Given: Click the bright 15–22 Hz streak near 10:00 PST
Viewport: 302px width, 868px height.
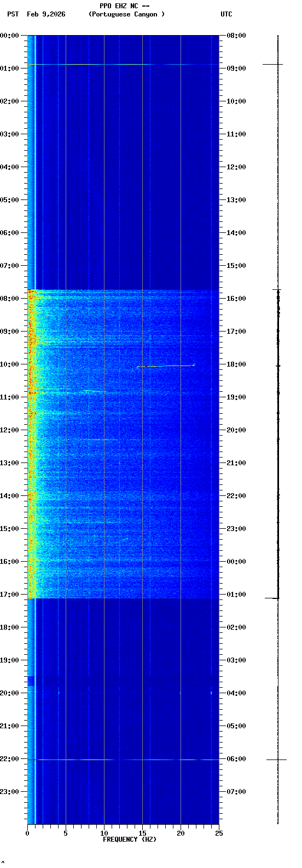Looking at the screenshot, I should 166,366.
